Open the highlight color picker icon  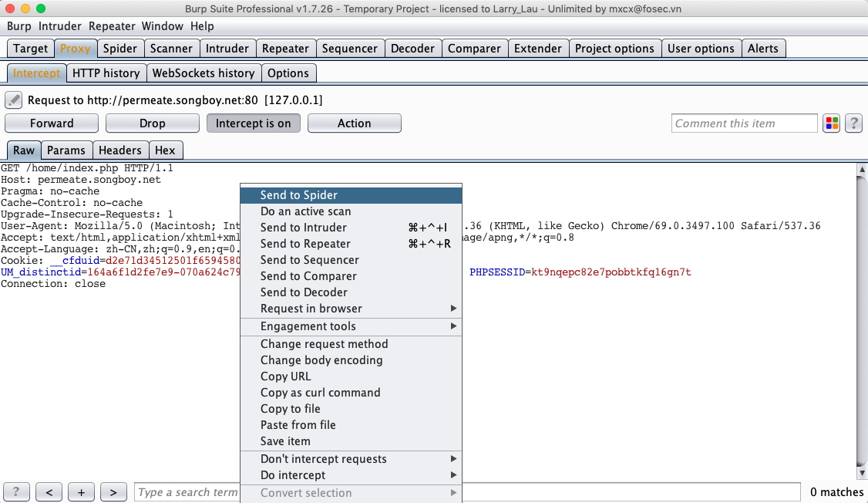[x=831, y=123]
